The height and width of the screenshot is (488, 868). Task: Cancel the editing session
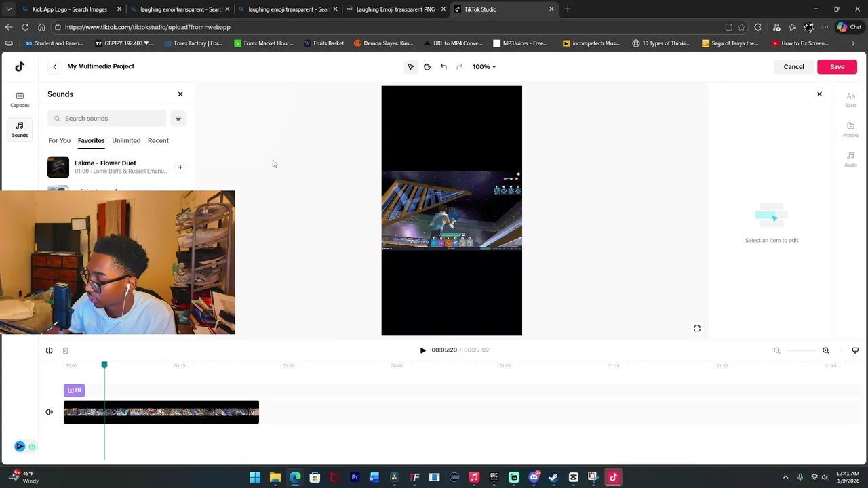coord(793,67)
